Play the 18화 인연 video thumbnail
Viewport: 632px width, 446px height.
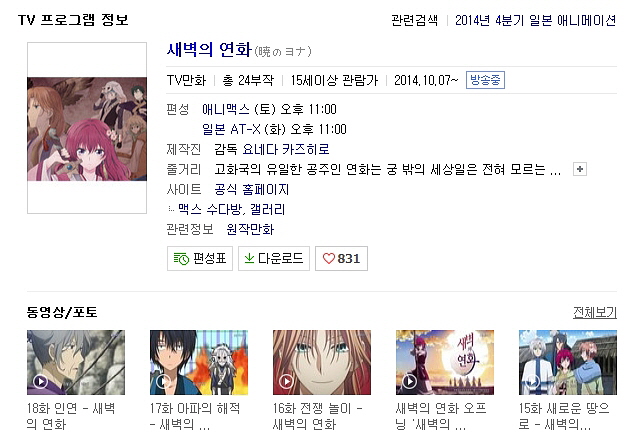(76, 362)
